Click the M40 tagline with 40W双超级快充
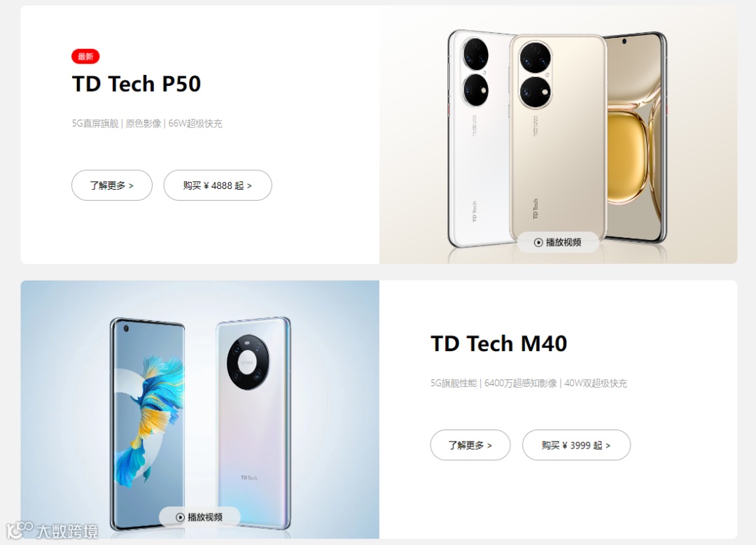Screen dimensions: 756x545 pos(528,383)
